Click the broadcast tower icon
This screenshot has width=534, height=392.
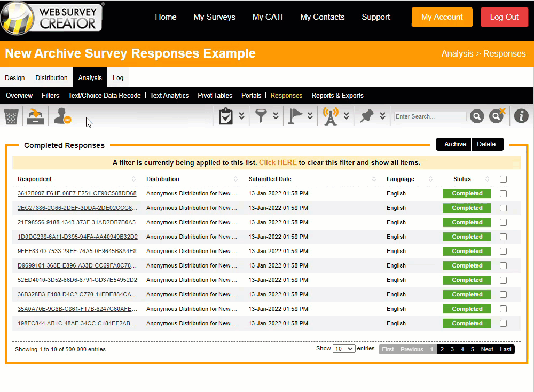(x=331, y=116)
